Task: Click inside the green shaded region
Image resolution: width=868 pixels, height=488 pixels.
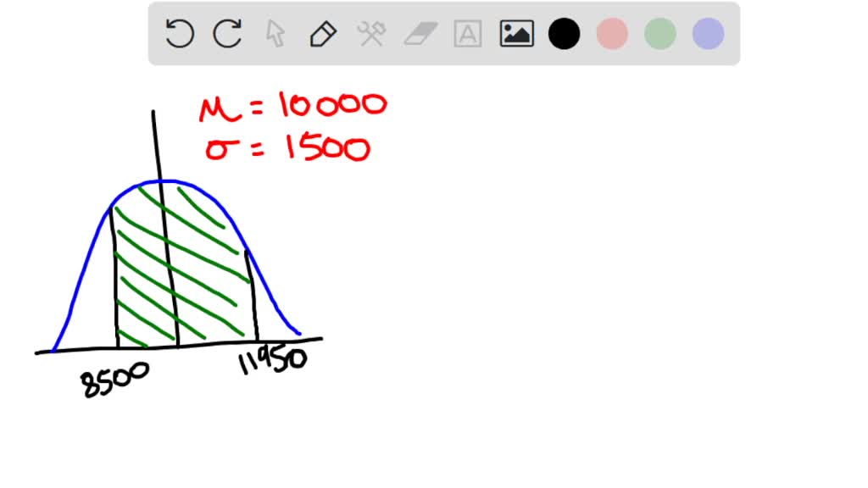Action: 203,271
